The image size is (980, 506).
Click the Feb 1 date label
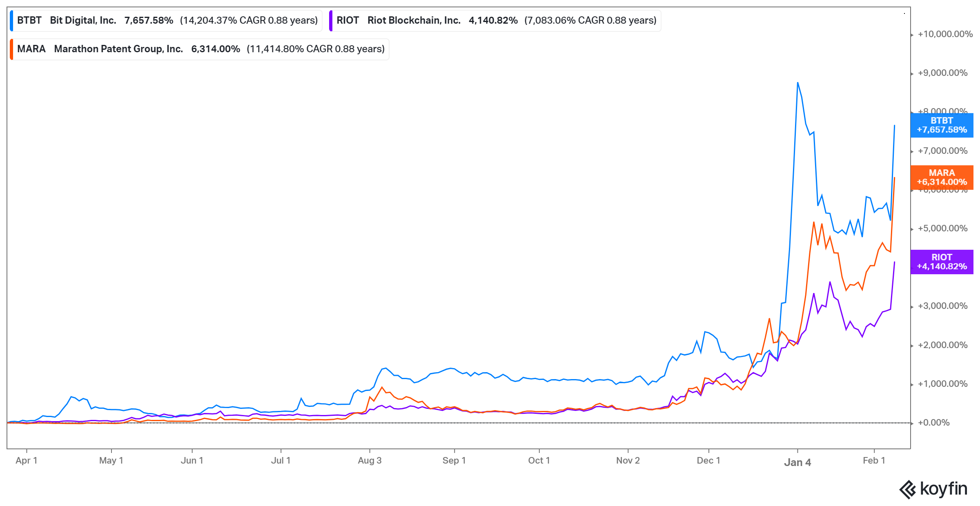click(x=874, y=460)
